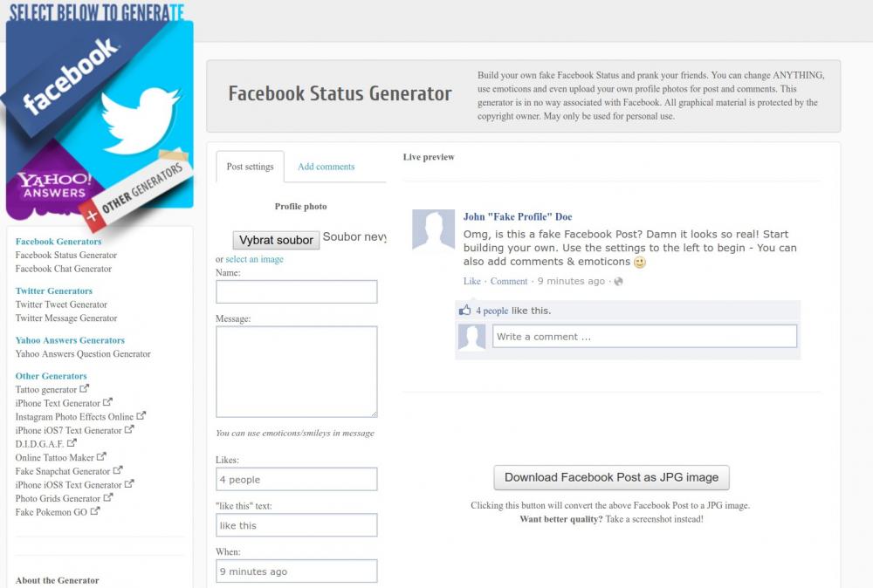Click the Likes input field

(296, 479)
